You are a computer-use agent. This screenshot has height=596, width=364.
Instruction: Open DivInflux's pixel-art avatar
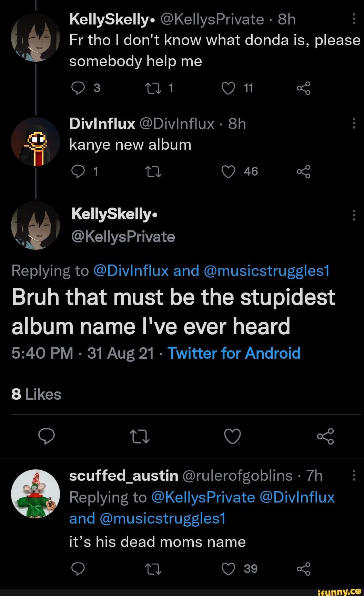[x=36, y=142]
